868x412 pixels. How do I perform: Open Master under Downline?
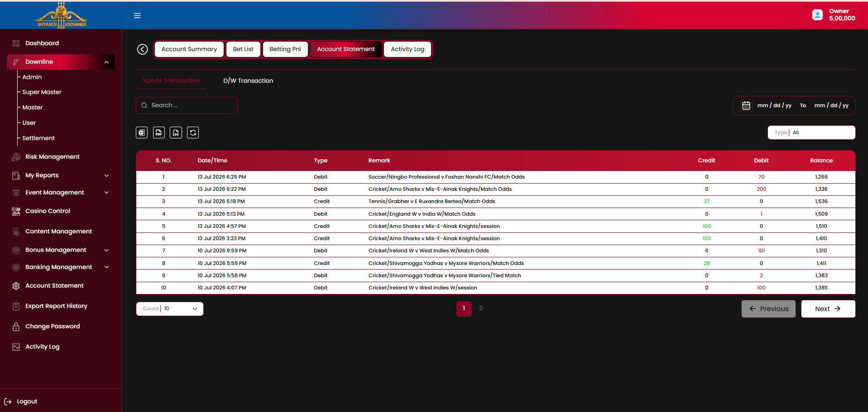(33, 108)
